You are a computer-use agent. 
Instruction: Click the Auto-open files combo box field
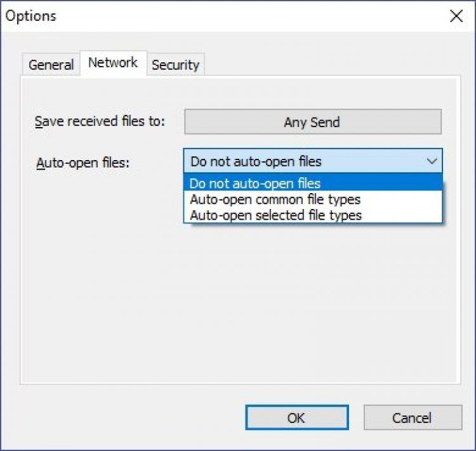(305, 161)
